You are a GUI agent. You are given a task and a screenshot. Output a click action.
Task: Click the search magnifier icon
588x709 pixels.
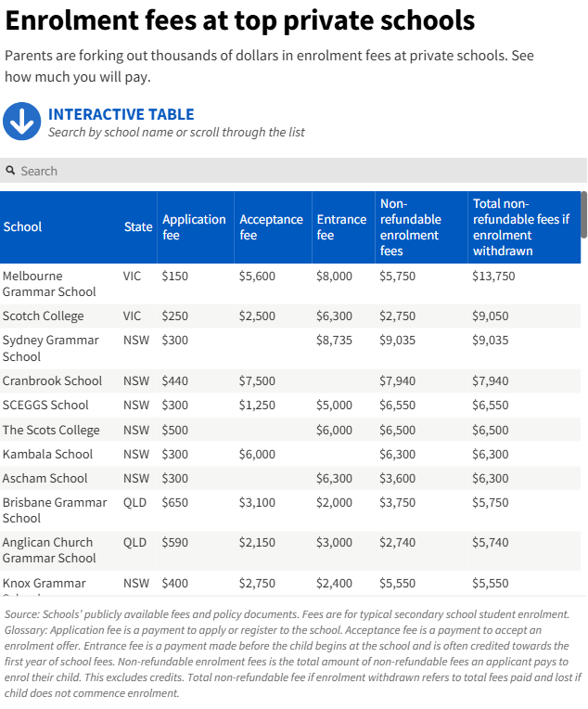point(11,171)
